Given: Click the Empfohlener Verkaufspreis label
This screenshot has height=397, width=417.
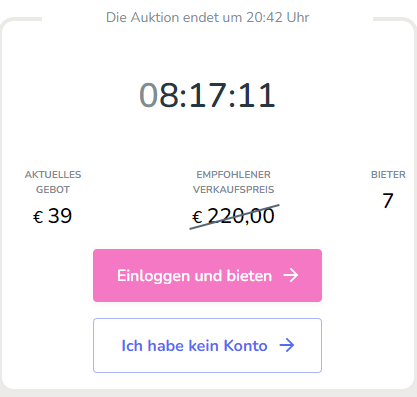Looking at the screenshot, I should [x=233, y=182].
